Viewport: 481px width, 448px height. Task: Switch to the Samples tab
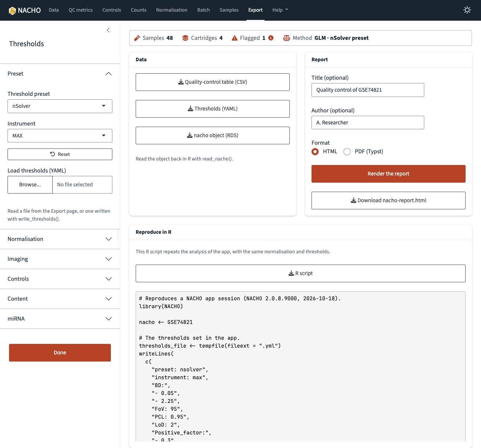(x=229, y=10)
